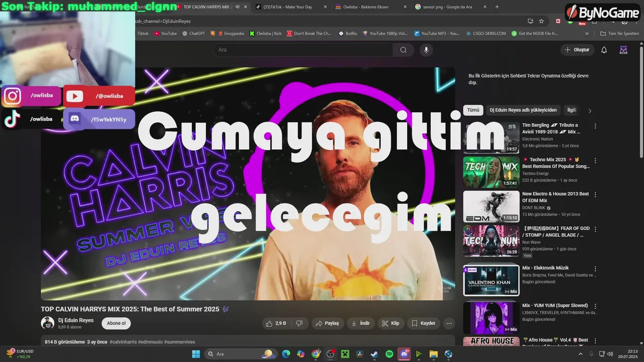Close the Owlisba - Bekleme Ekranı tab

[405, 7]
